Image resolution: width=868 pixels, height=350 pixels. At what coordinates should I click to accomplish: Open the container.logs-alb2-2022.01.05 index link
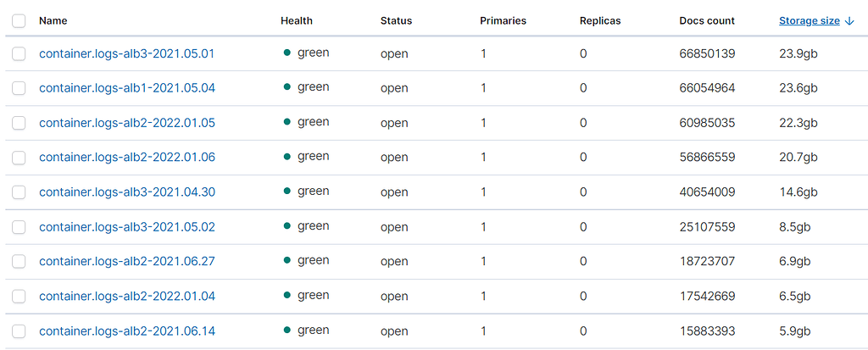pyautogui.click(x=127, y=123)
